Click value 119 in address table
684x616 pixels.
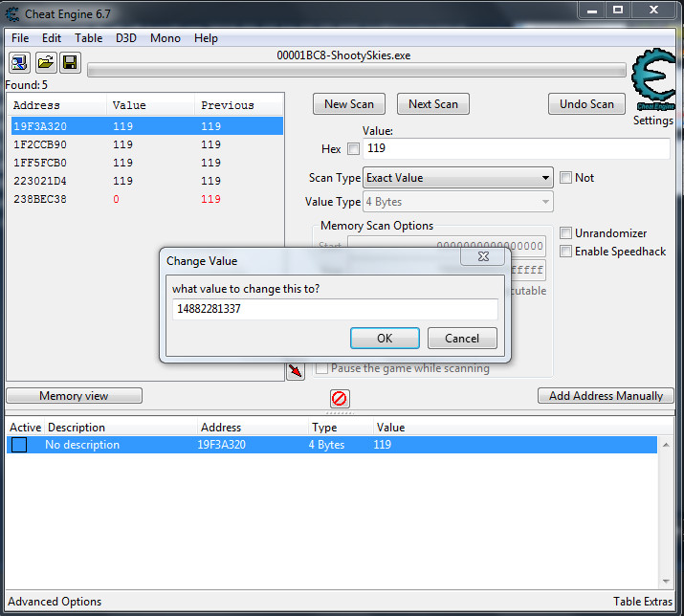click(x=382, y=445)
